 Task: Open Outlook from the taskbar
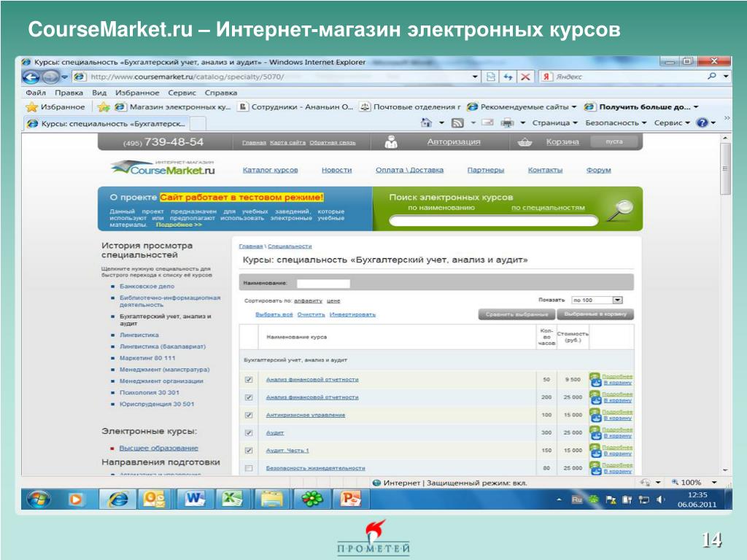pos(155,499)
